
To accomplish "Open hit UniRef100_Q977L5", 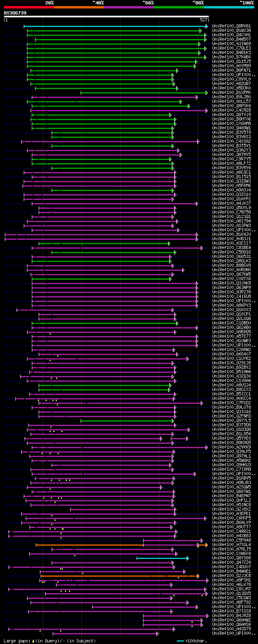I will click(231, 421).
